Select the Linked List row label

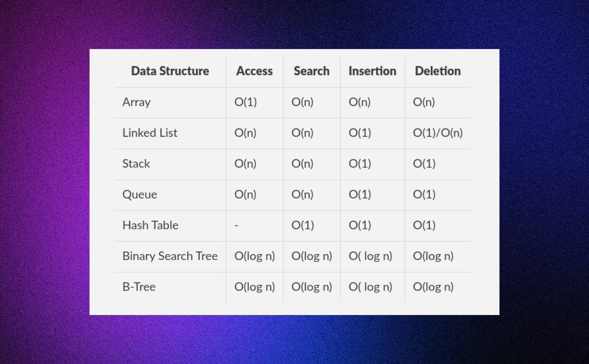(150, 133)
